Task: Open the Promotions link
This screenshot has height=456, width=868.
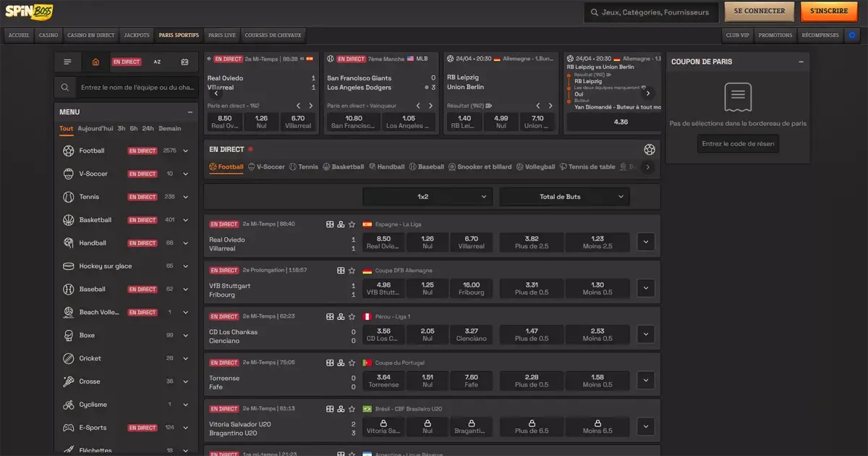Action: coord(775,35)
